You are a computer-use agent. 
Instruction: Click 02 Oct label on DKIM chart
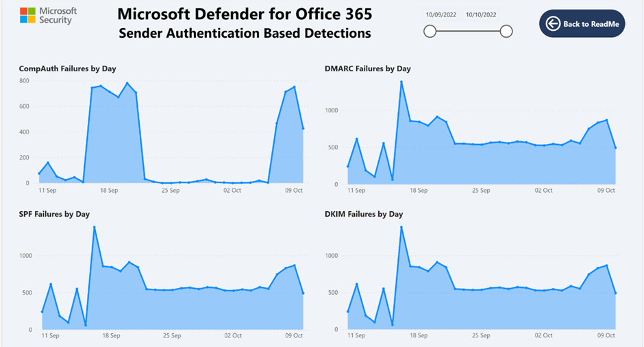coord(543,335)
